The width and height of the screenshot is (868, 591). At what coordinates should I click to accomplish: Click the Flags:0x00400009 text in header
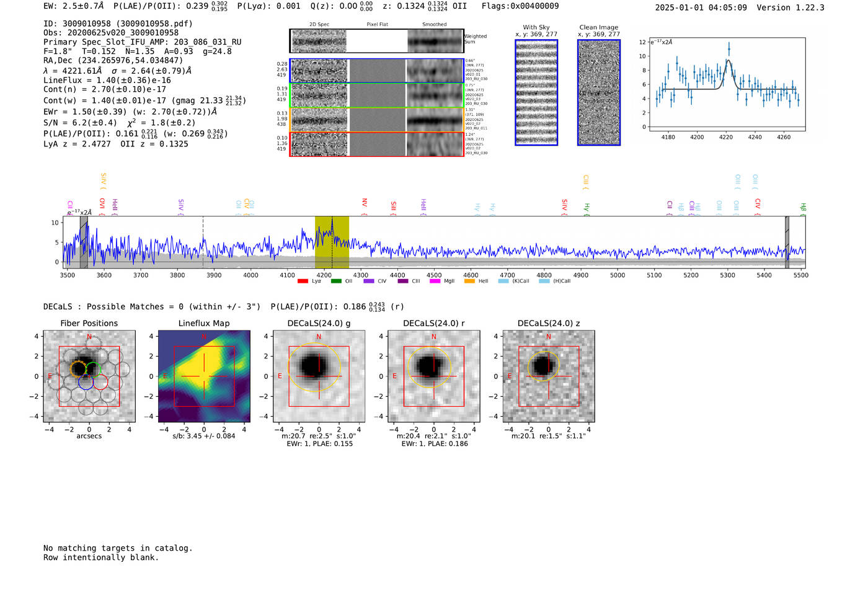coord(520,6)
